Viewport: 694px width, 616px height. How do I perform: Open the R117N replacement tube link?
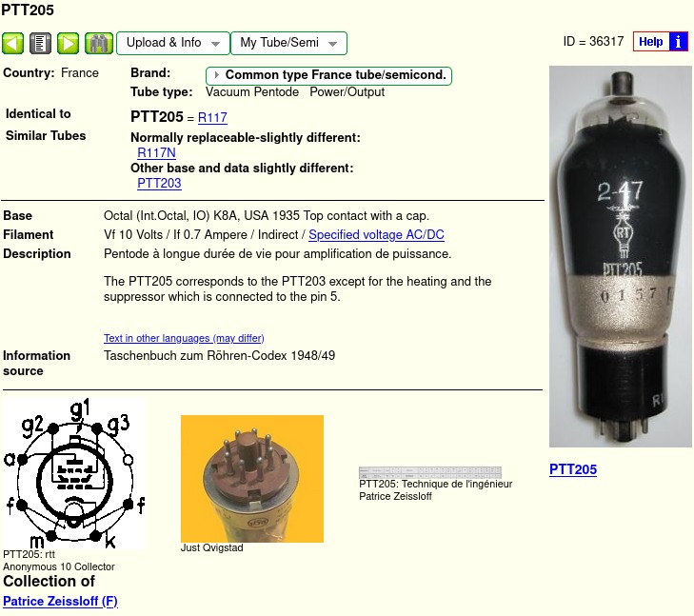(x=156, y=152)
